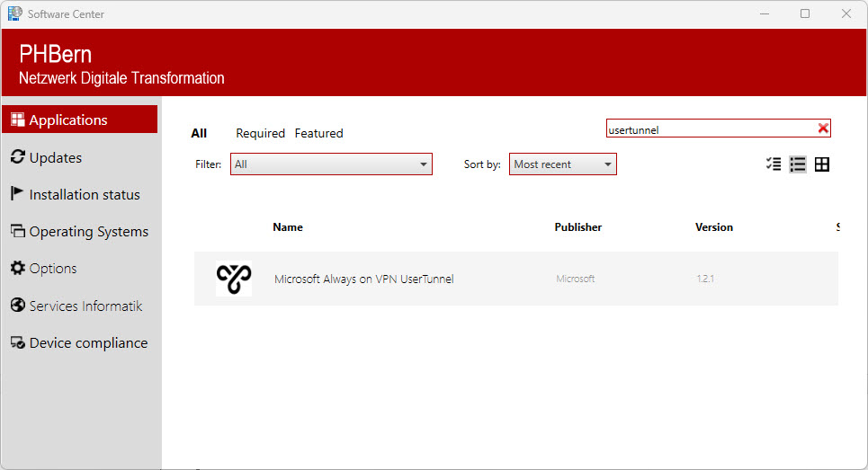868x470 pixels.
Task: Switch to multi-select mode view
Action: [x=773, y=164]
